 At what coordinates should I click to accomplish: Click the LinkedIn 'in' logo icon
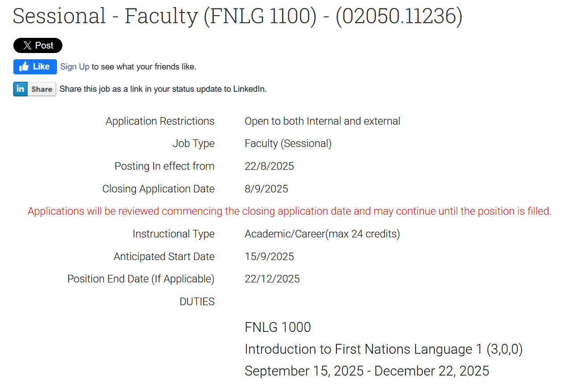[x=20, y=89]
